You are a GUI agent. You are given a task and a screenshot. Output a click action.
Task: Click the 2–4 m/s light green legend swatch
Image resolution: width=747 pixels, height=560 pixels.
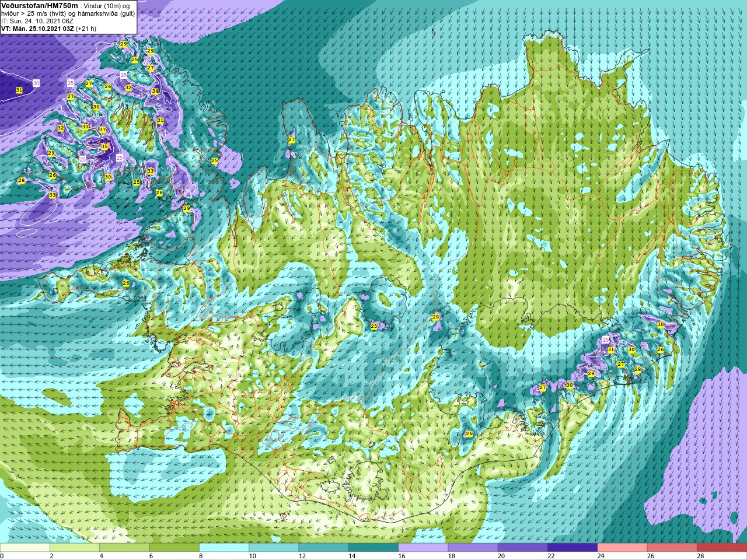point(75,548)
